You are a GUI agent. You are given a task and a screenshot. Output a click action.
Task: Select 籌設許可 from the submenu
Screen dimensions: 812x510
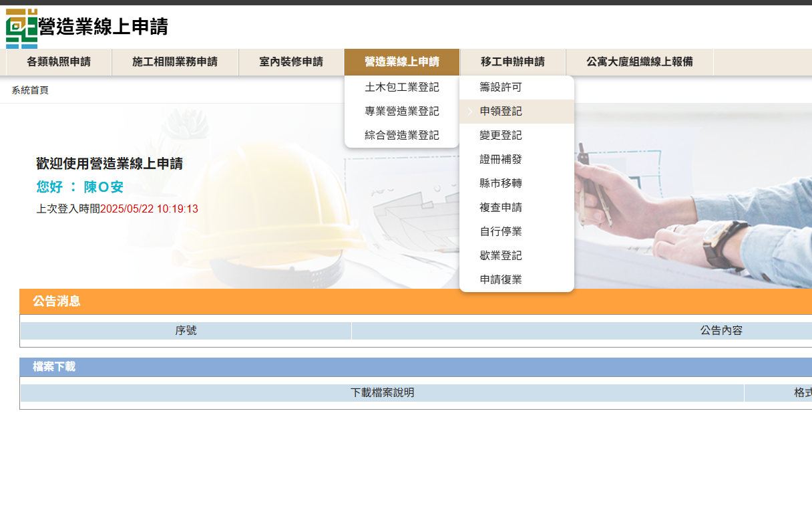(x=501, y=88)
